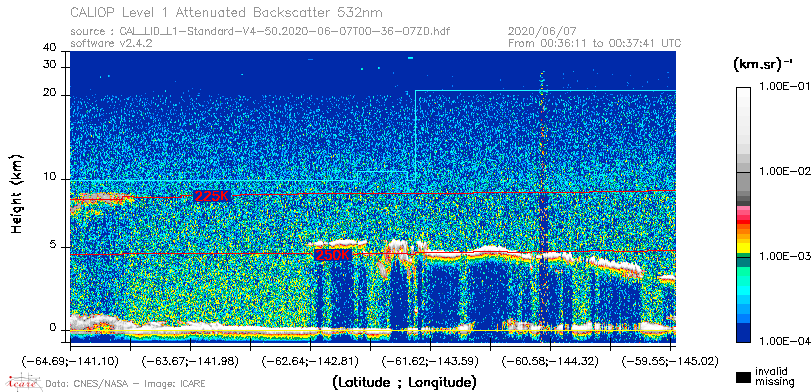811x392 pixels.
Task: Click the x-axis tick label '(-63.67;-141.98)'
Action: [190, 361]
